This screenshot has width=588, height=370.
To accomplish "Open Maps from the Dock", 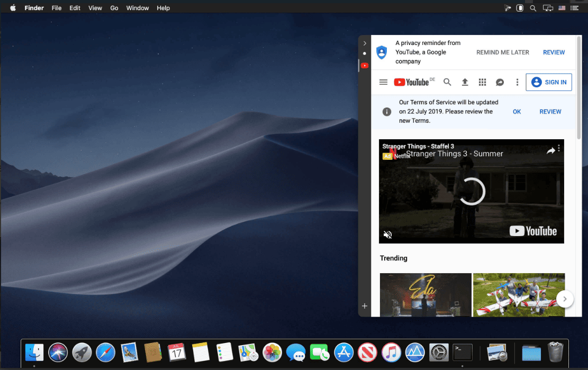I will click(x=248, y=353).
